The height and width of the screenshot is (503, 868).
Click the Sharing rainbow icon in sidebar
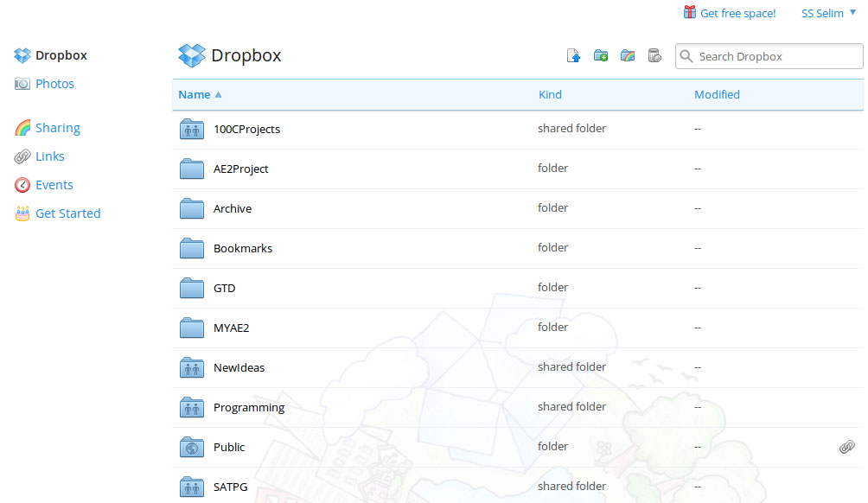[22, 128]
